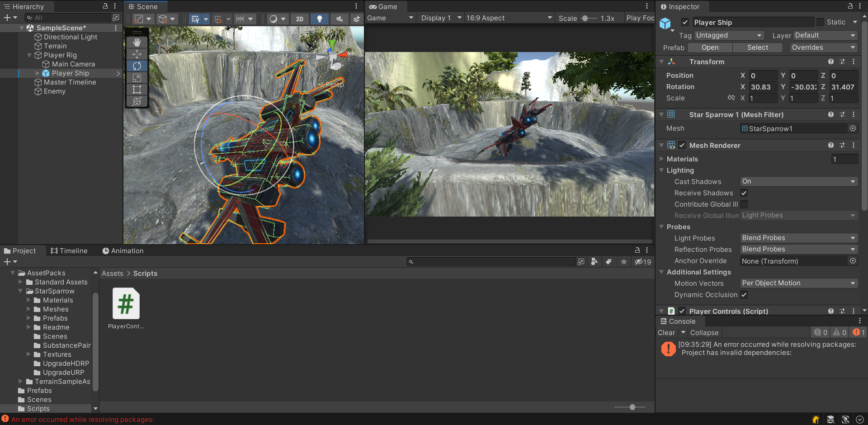Toggle scene lighting bulb icon
Image resolution: width=868 pixels, height=425 pixels.
(x=320, y=19)
